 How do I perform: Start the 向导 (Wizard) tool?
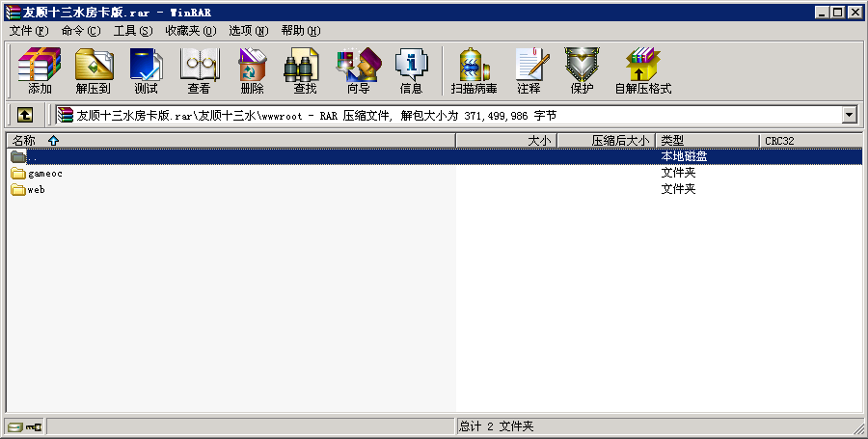(358, 70)
